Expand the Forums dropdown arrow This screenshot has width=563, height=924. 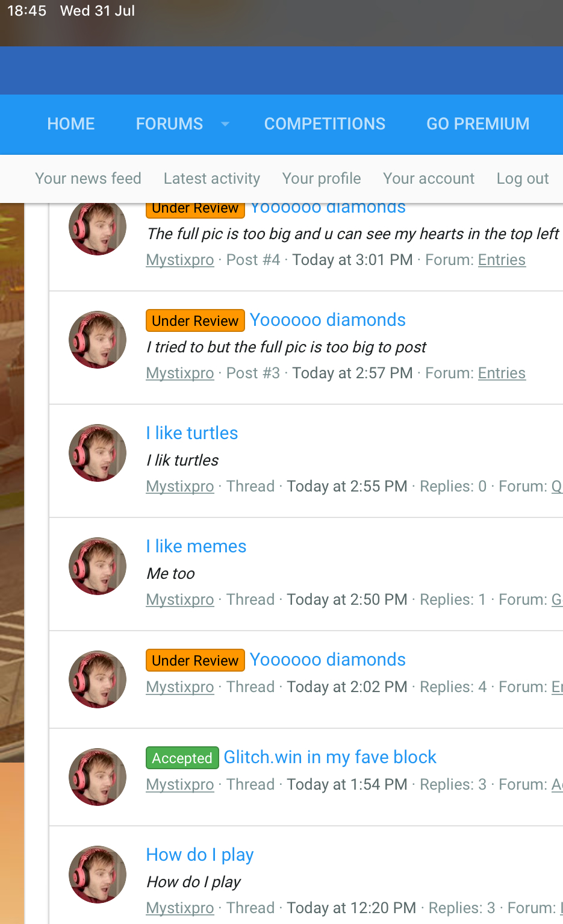coord(225,124)
